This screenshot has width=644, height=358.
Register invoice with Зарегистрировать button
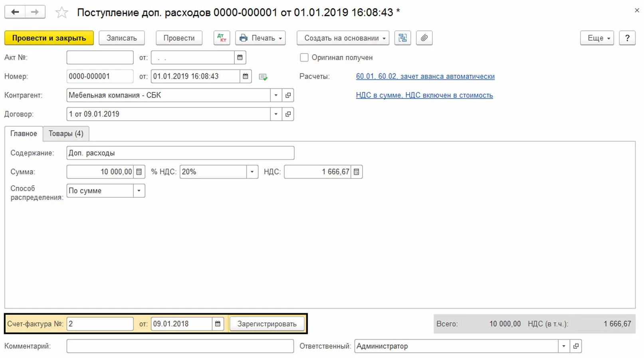267,324
